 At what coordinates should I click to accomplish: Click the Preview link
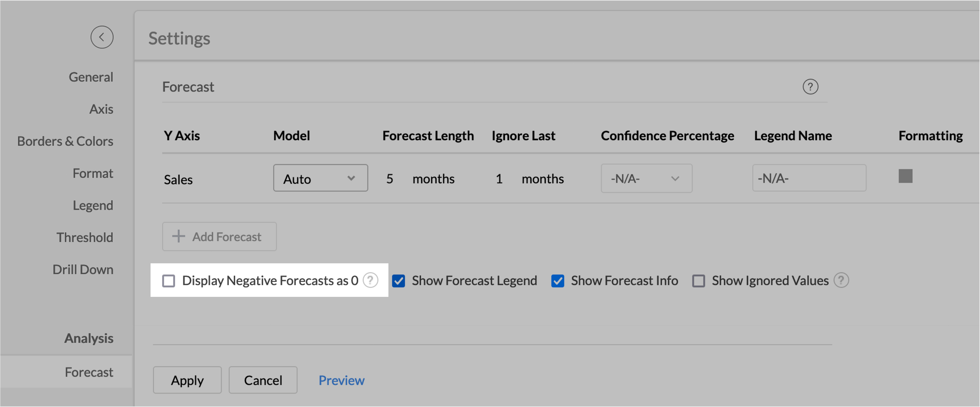(341, 380)
